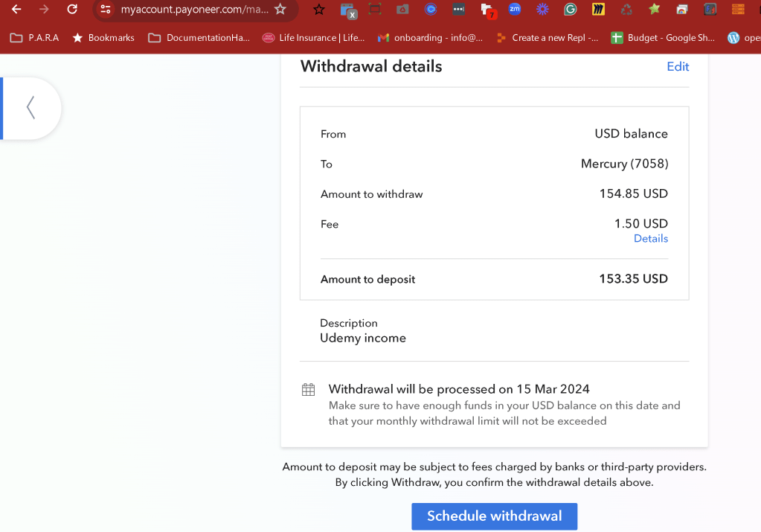
Task: Click the blue circular C extension icon
Action: coord(431,9)
